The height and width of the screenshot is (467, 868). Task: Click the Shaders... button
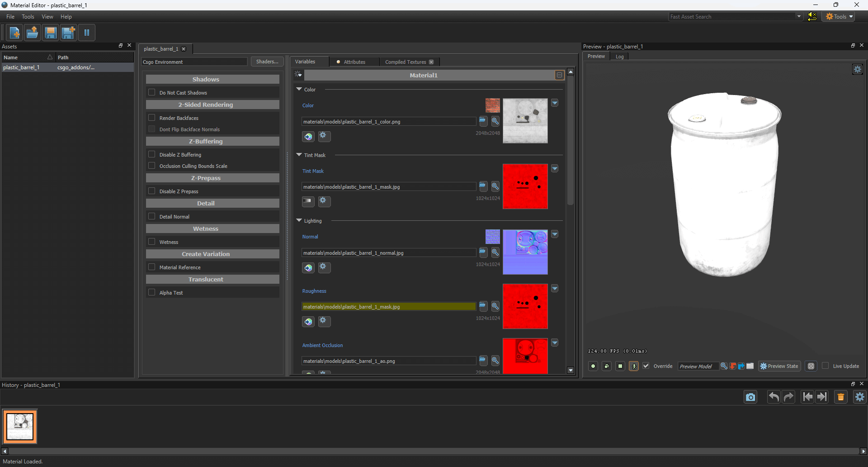pyautogui.click(x=267, y=62)
